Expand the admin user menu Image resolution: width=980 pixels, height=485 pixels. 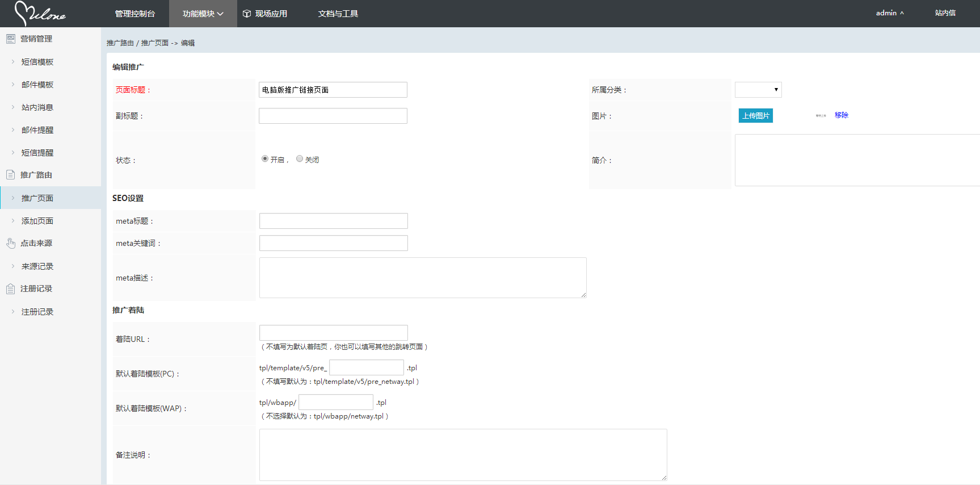(889, 13)
